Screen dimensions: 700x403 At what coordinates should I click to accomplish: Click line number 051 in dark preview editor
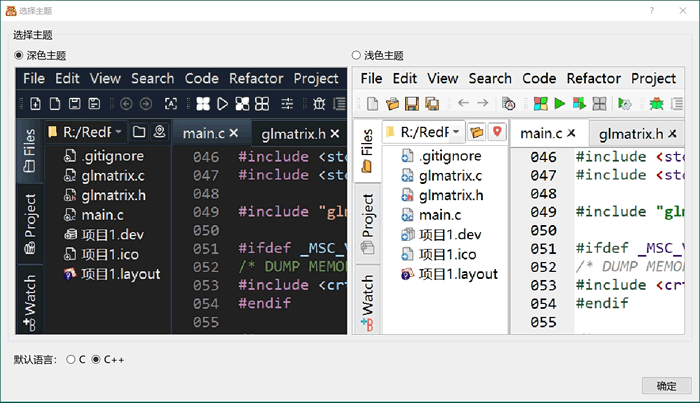pyautogui.click(x=206, y=249)
